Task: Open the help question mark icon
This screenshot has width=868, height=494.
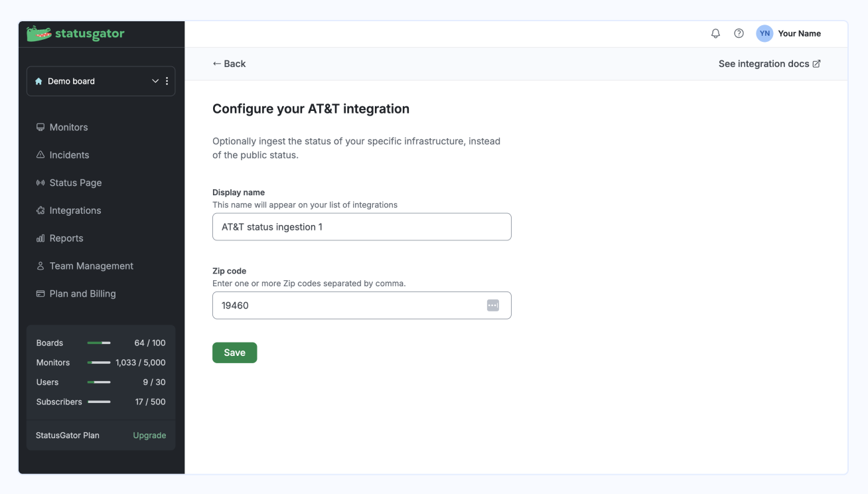Action: [739, 33]
